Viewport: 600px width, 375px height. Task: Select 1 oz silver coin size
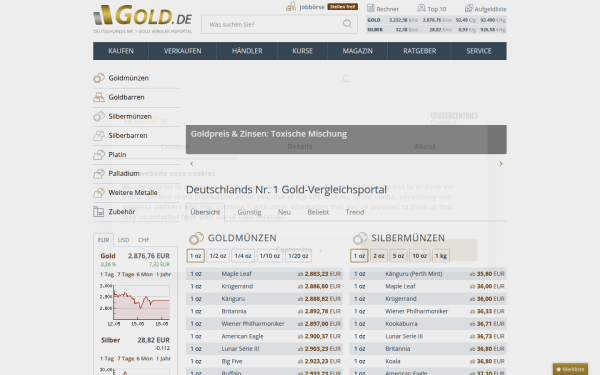coord(359,256)
